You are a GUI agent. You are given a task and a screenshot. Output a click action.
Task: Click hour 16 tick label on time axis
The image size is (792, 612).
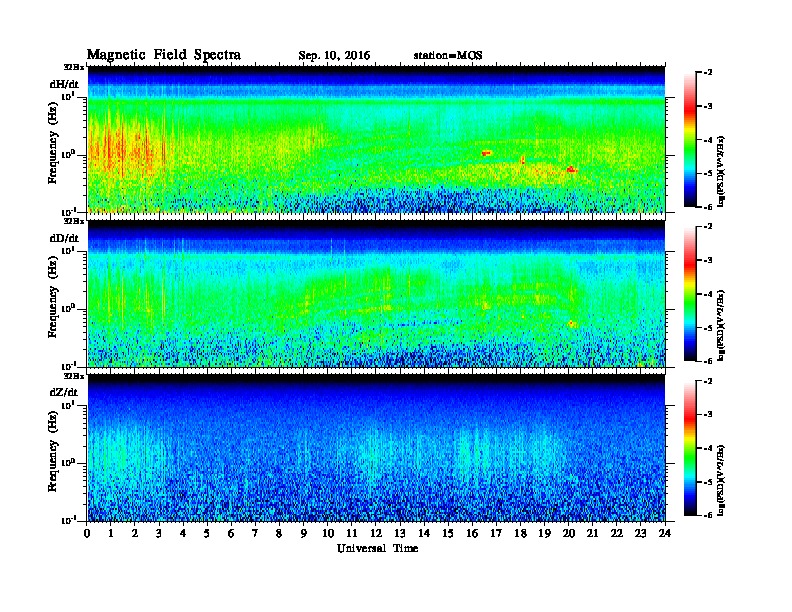(472, 534)
